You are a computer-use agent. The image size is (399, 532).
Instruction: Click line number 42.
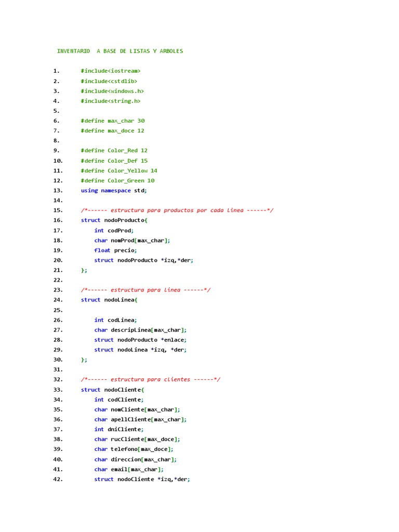[58, 480]
